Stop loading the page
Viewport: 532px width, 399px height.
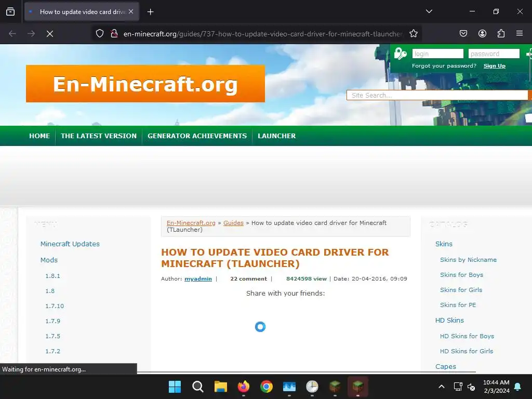(x=50, y=34)
